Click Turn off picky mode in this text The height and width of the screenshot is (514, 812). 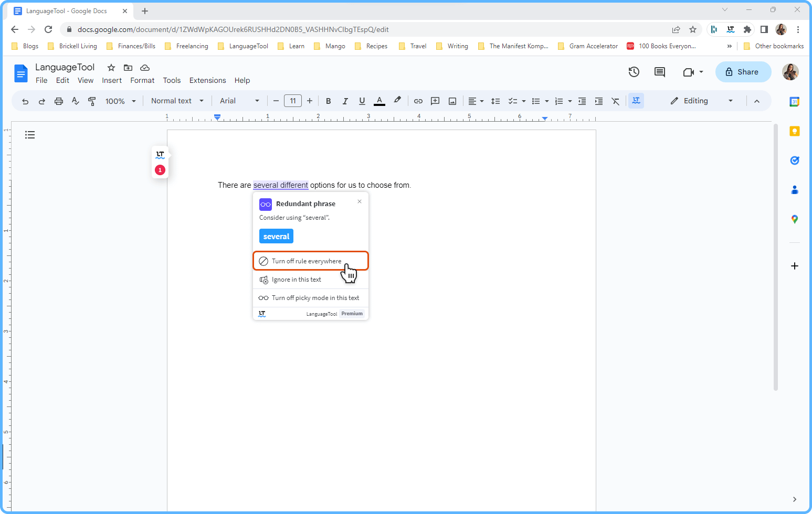tap(311, 298)
